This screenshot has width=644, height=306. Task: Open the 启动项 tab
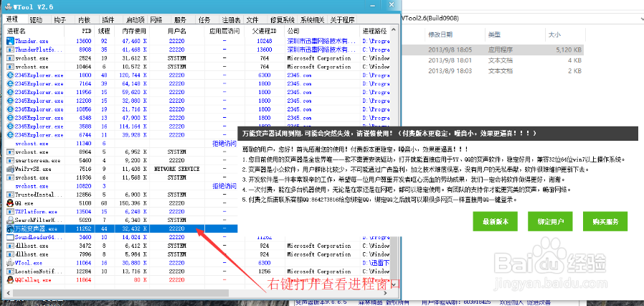point(135,19)
